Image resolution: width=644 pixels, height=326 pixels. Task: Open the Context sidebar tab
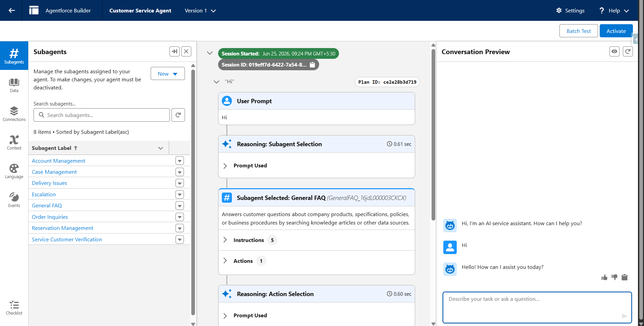[14, 142]
